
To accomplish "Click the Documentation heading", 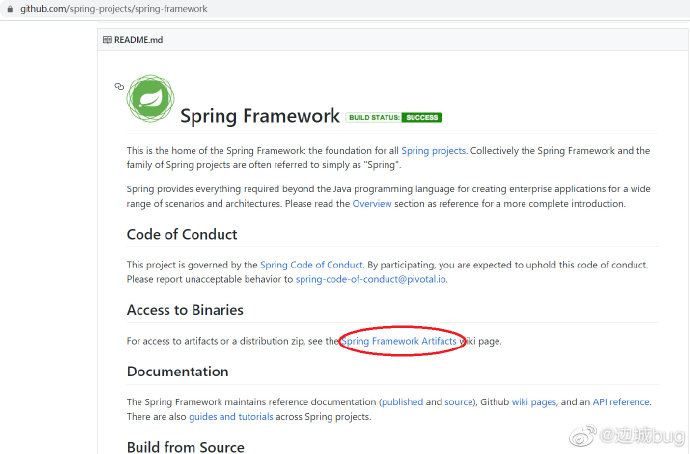I will tap(177, 371).
